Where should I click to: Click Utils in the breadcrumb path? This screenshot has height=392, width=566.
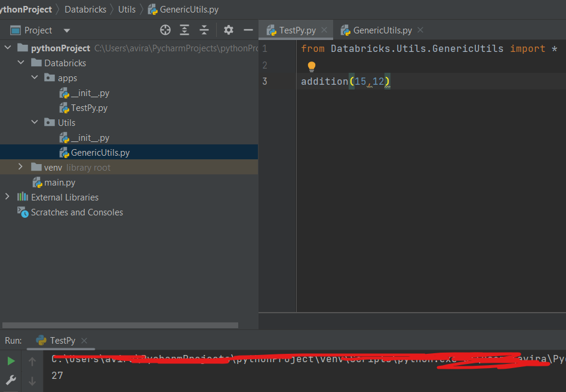point(127,10)
